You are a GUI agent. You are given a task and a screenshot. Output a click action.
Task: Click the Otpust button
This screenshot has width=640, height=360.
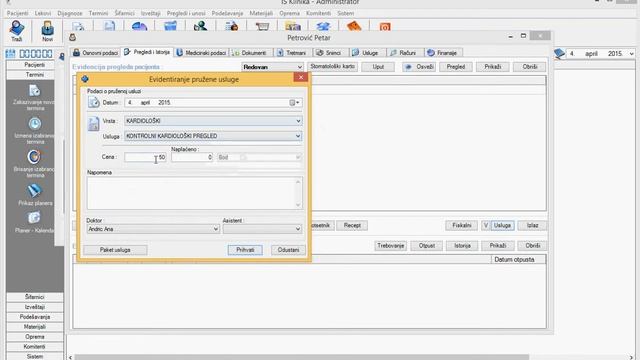click(x=427, y=246)
